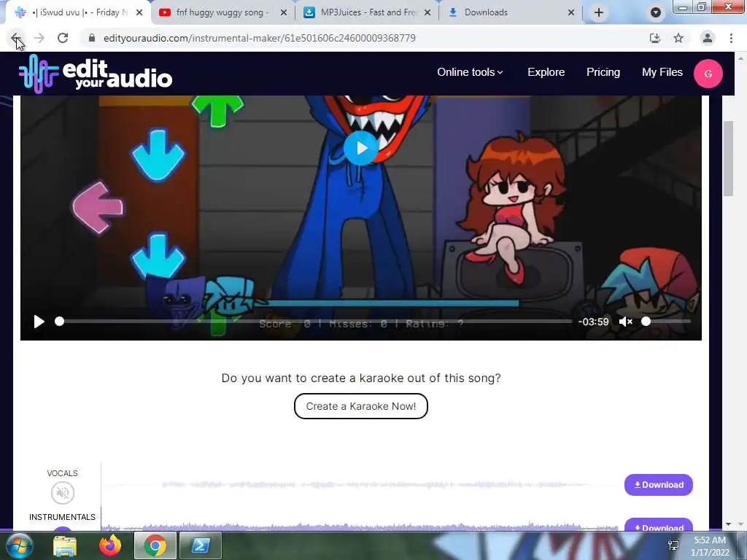Close the Downloads tab
This screenshot has width=747, height=560.
pos(571,13)
